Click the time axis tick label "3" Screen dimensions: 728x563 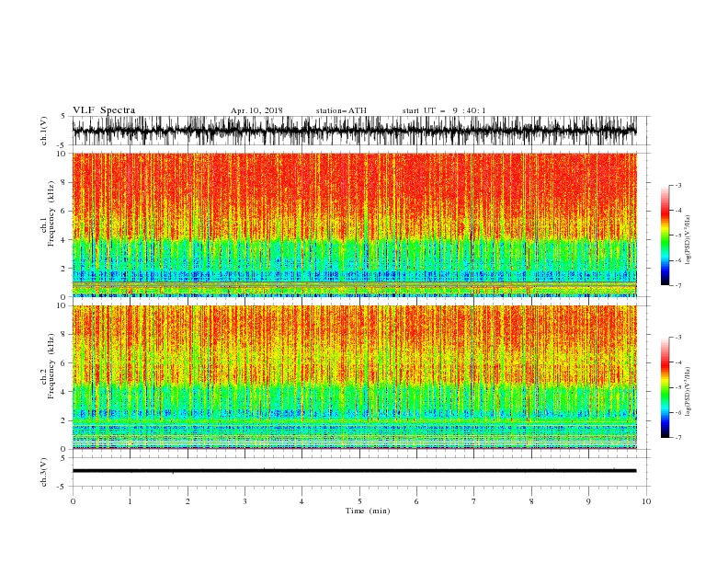(x=245, y=501)
